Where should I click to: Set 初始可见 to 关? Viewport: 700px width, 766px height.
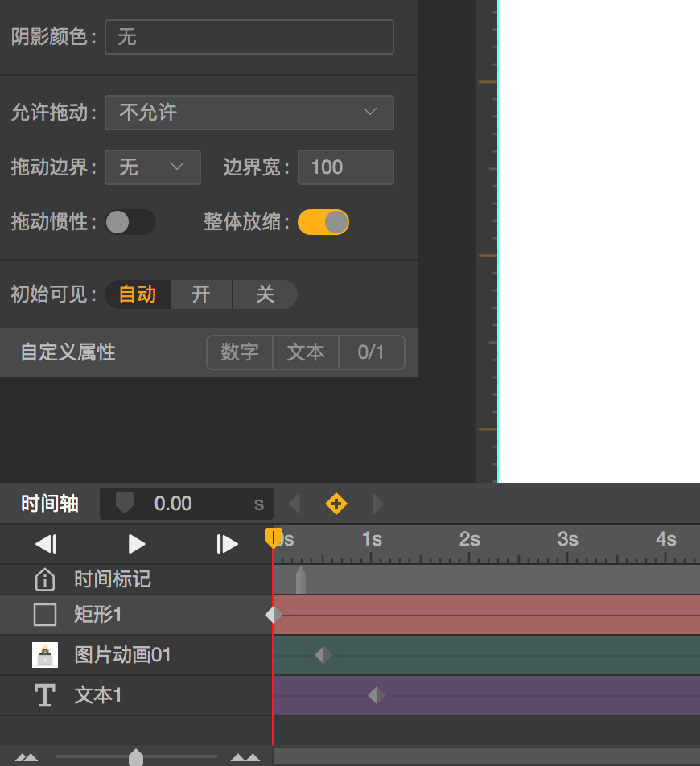266,294
